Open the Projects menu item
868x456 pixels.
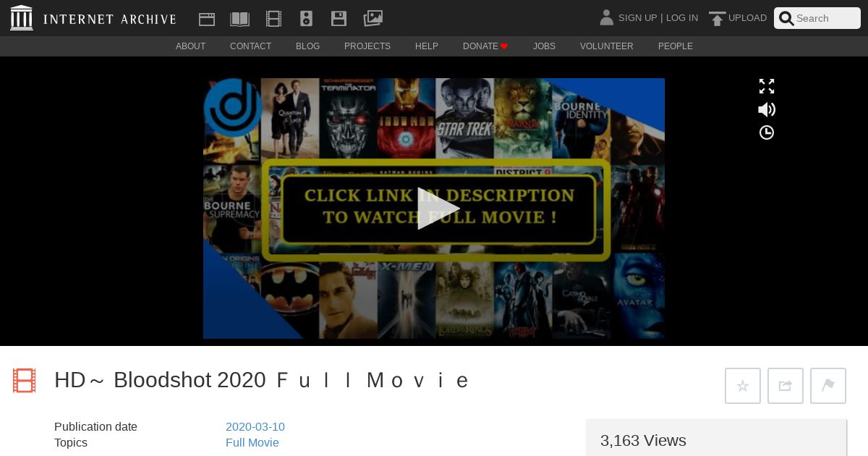click(x=367, y=46)
